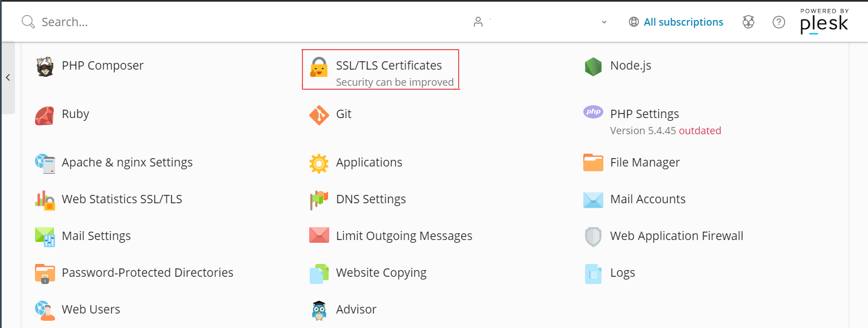
Task: Click the Mail Accounts envelope icon
Action: pos(593,200)
